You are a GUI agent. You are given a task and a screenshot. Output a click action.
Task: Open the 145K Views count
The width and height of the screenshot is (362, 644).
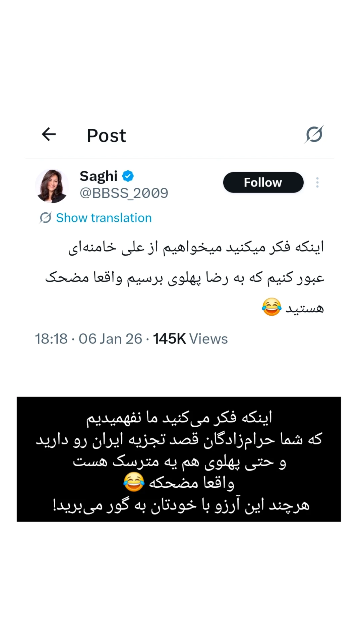190,339
